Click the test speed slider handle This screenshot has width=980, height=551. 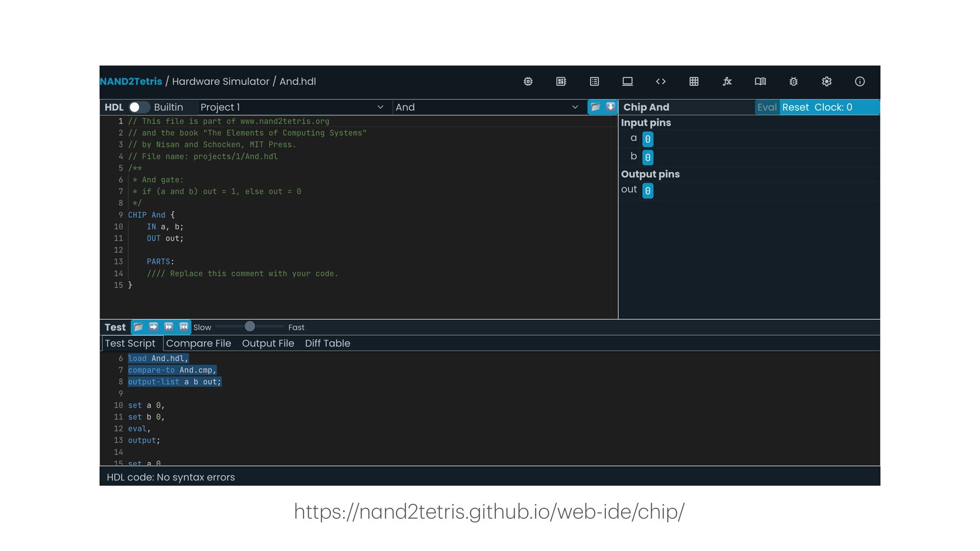(250, 327)
